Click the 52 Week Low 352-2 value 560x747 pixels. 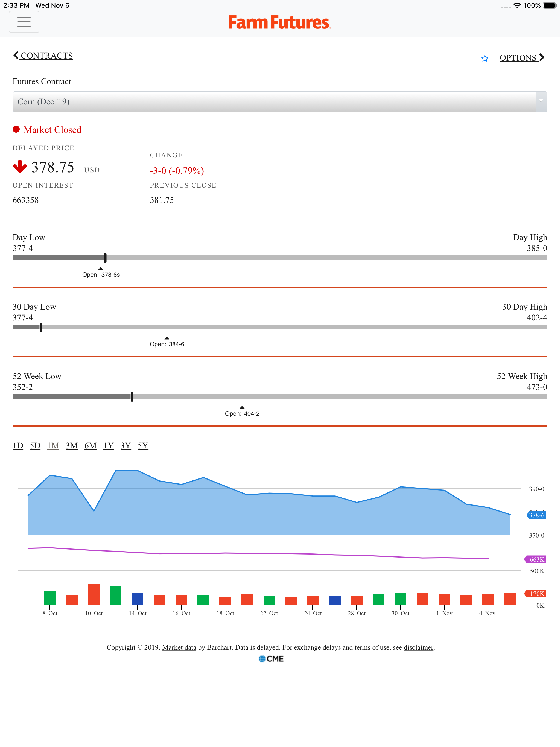[x=23, y=387]
